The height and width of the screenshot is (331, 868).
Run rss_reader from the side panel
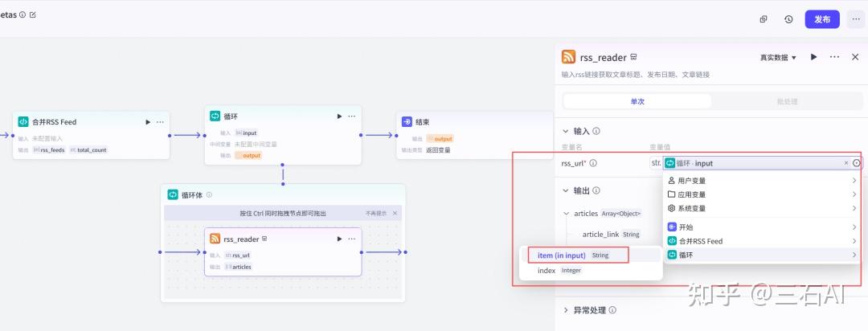tap(813, 57)
